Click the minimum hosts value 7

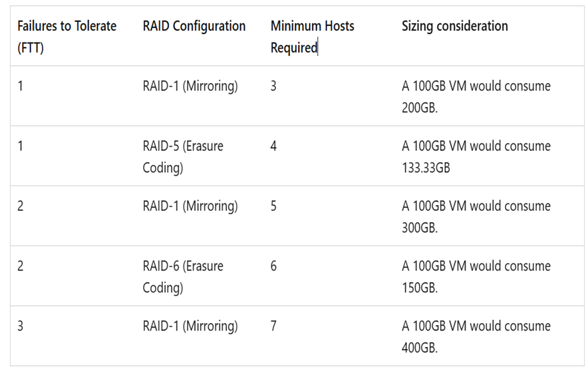[273, 326]
